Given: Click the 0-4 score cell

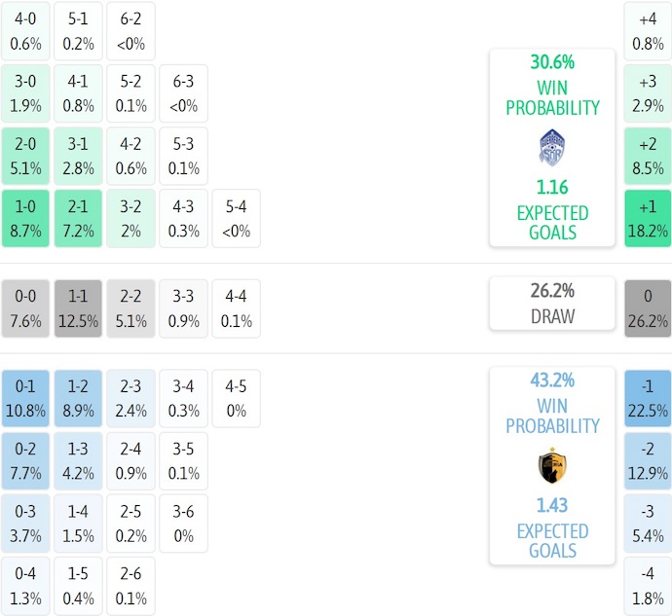Looking at the screenshot, I should 25,587.
